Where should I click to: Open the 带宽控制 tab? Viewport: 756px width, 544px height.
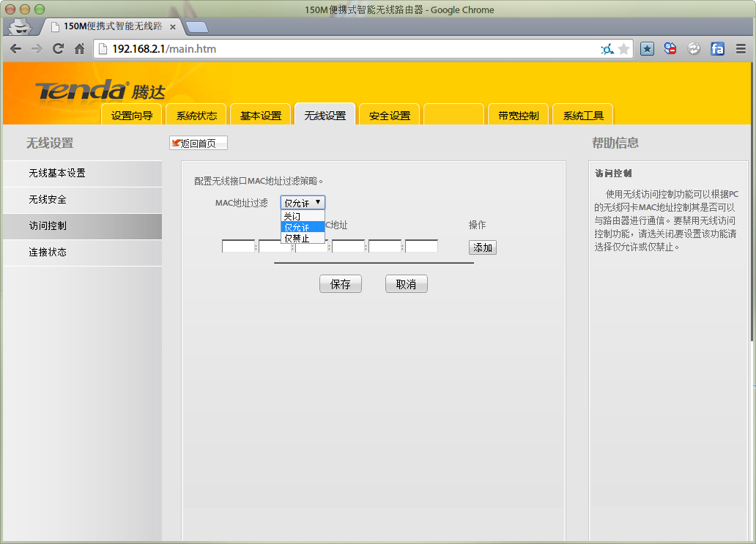click(519, 115)
